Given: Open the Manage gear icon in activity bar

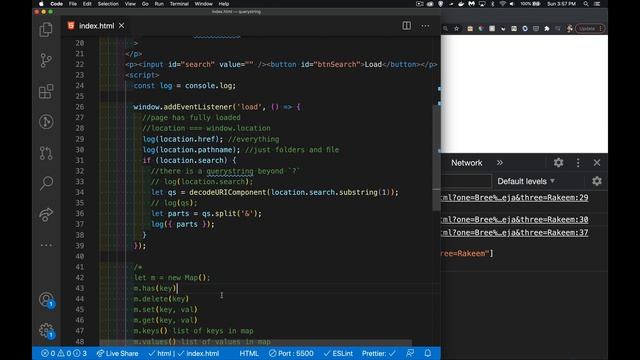Looking at the screenshot, I should point(46,331).
